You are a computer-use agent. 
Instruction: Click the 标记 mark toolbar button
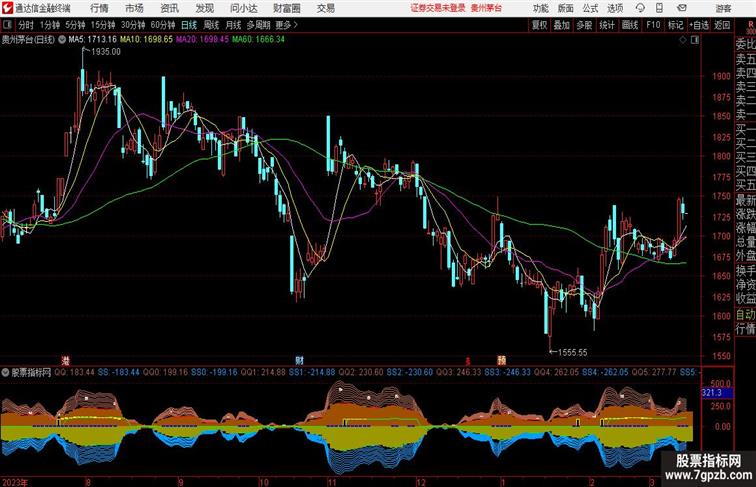tap(675, 25)
